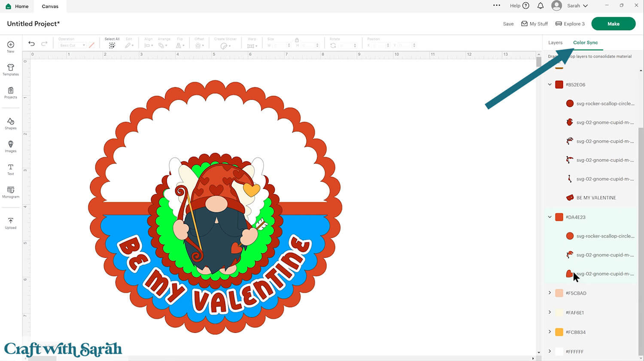Click the Select All icon
This screenshot has height=361, width=644.
tap(112, 45)
